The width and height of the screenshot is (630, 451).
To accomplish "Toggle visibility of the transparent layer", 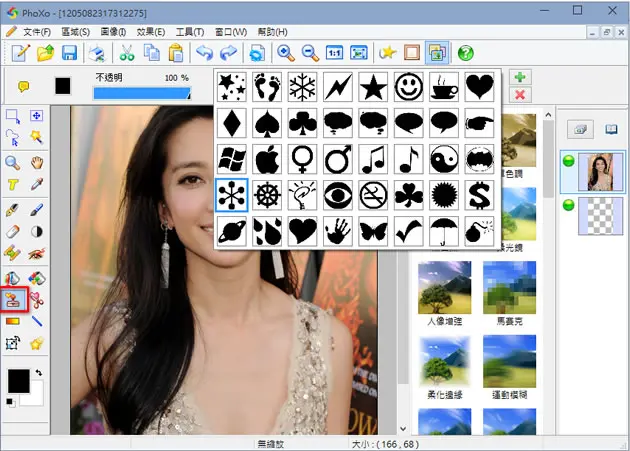I will (x=569, y=205).
